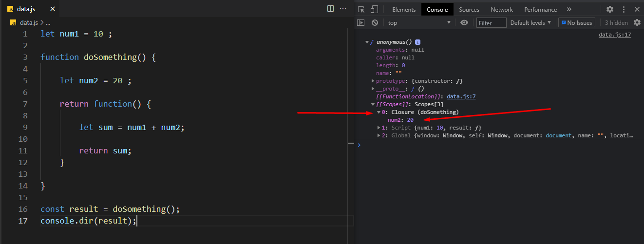This screenshot has width=644, height=244.
Task: Show more DevTools tabs chevron
Action: click(x=569, y=9)
